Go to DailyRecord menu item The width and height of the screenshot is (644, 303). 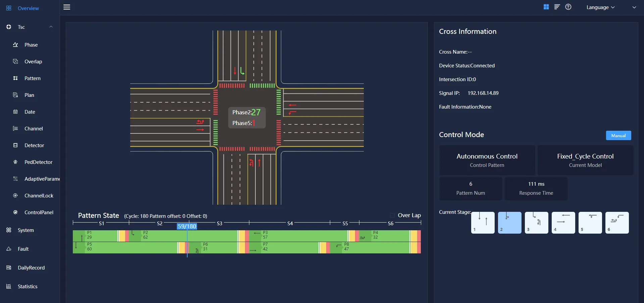tap(31, 268)
